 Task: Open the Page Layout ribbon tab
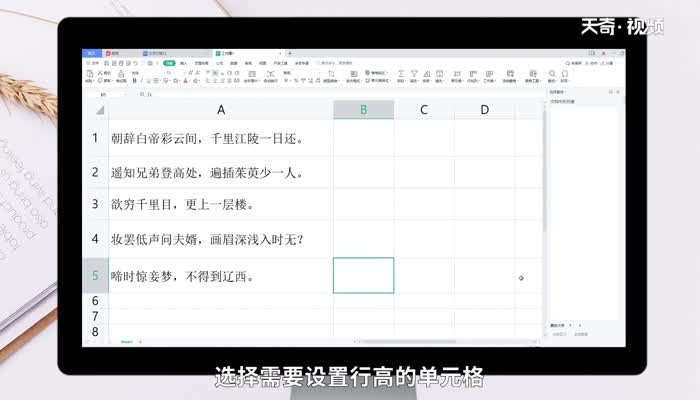(x=201, y=63)
